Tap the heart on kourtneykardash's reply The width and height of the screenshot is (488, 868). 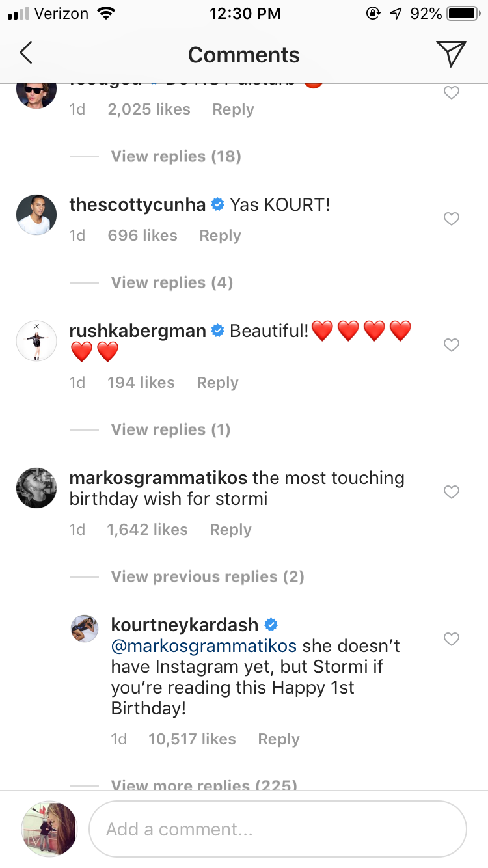tap(451, 640)
